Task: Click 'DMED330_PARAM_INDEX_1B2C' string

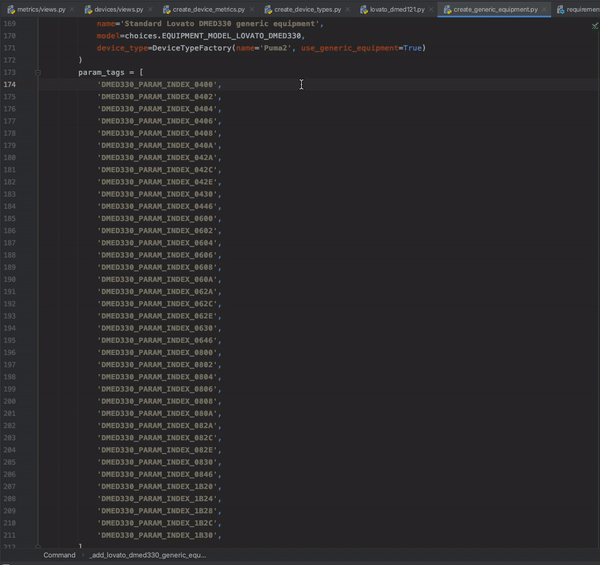Action: point(157,523)
